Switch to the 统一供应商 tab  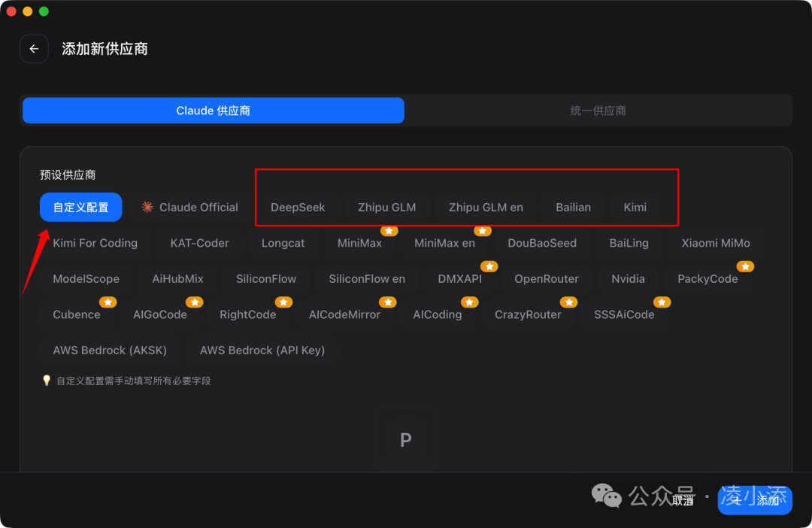pos(599,110)
